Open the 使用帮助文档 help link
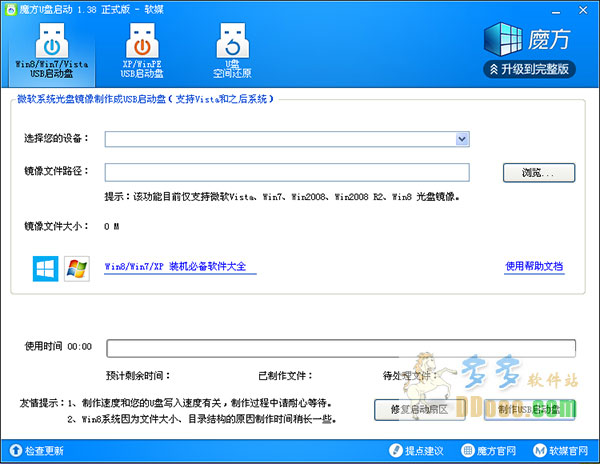This screenshot has width=600, height=464. click(x=534, y=266)
